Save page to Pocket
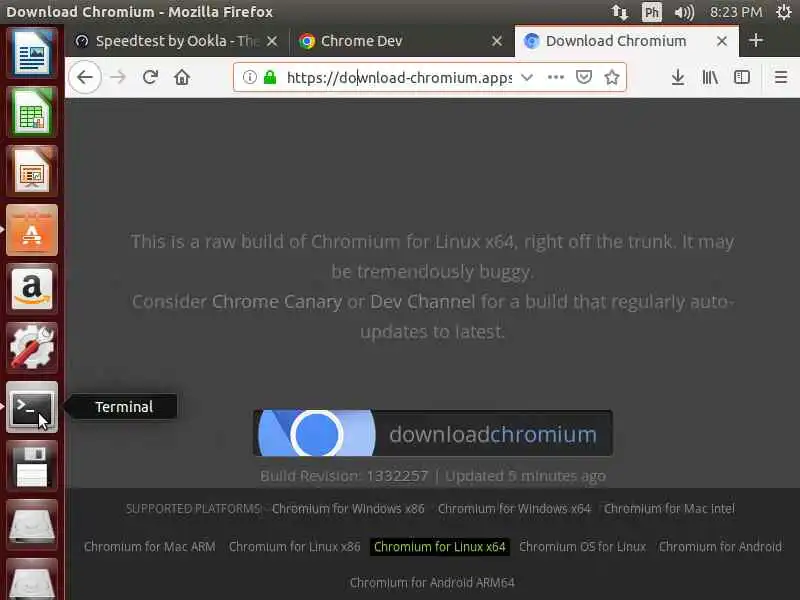Viewport: 800px width, 600px height. click(584, 77)
